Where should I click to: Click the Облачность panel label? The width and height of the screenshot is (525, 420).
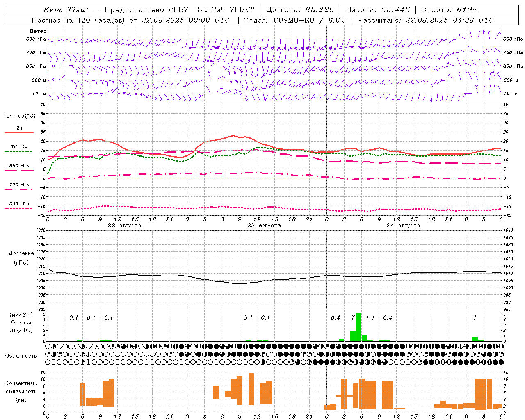(x=21, y=356)
